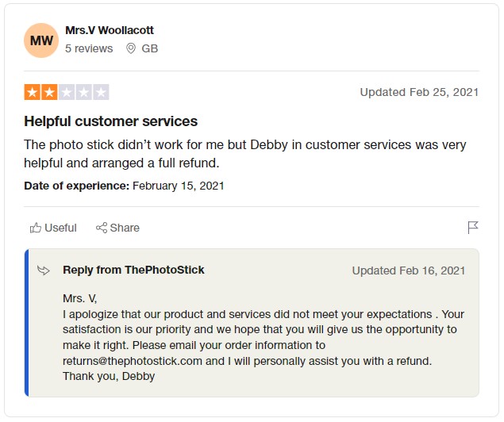
Task: Click the flag icon to report the review
Action: [473, 228]
